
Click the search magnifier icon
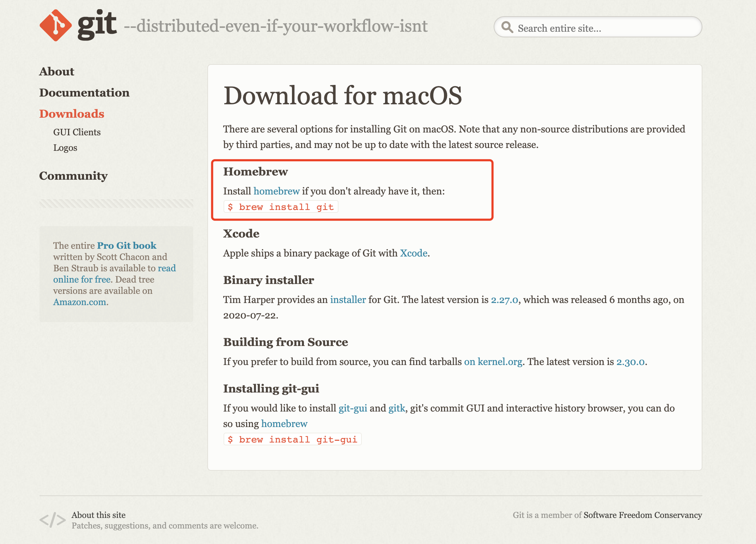[507, 27]
